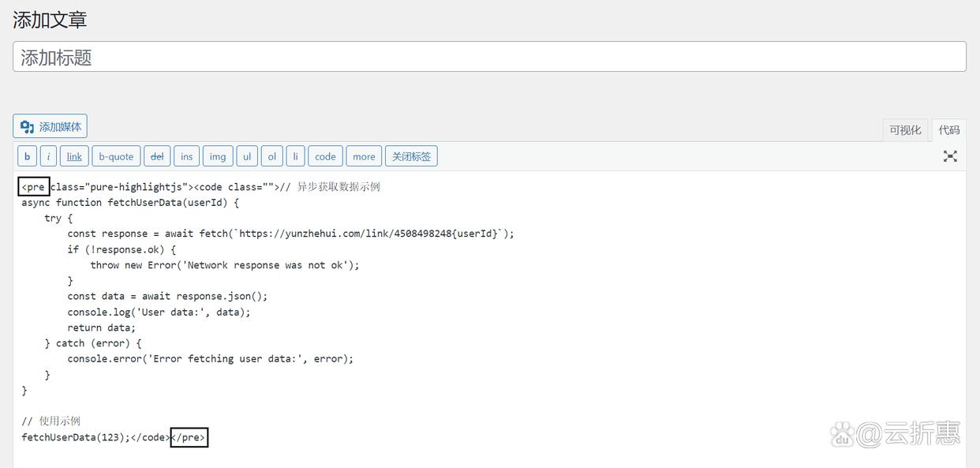Click the 添加标题 title field
This screenshot has width=980, height=468.
pyautogui.click(x=489, y=56)
